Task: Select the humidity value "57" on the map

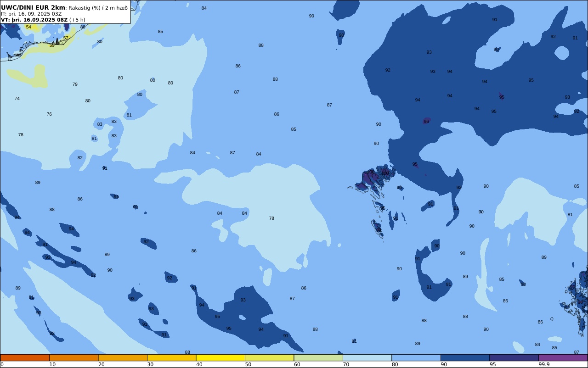Action: click(x=66, y=38)
